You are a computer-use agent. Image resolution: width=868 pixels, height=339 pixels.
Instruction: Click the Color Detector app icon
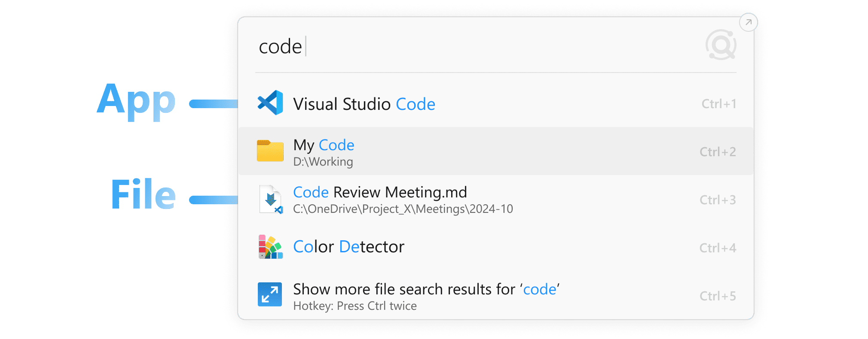(270, 247)
